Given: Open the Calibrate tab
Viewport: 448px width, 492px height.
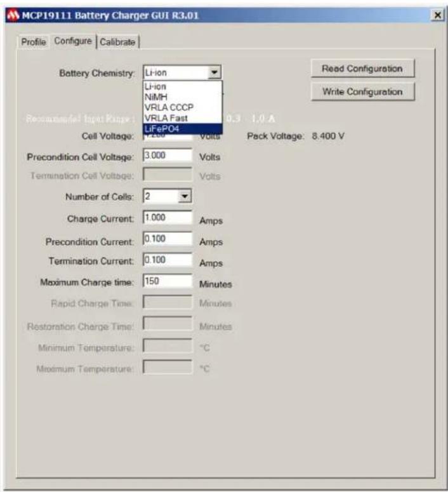Looking at the screenshot, I should [x=117, y=42].
